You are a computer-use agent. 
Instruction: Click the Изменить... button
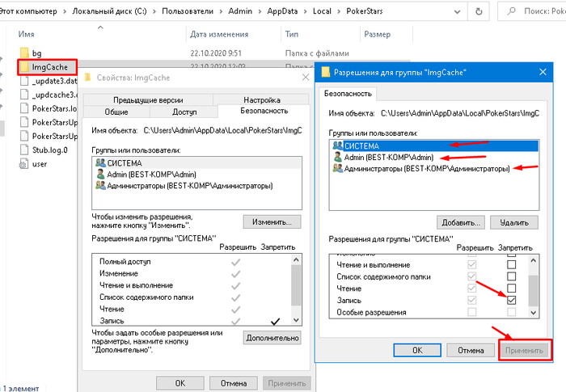[272, 222]
